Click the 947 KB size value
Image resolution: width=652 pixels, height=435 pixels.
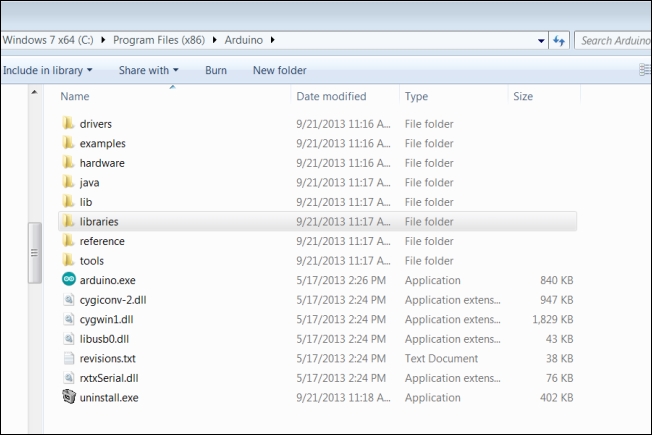point(556,300)
